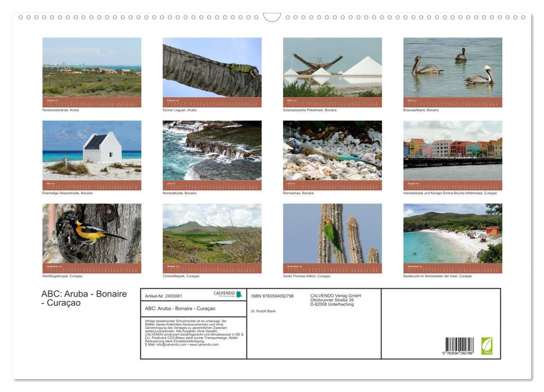This screenshot has width=544, height=392.
Task: Click caption 'Handelskade und Königin-Emma-Brücke Willemstad, Curaçao'
Action: click(450, 193)
